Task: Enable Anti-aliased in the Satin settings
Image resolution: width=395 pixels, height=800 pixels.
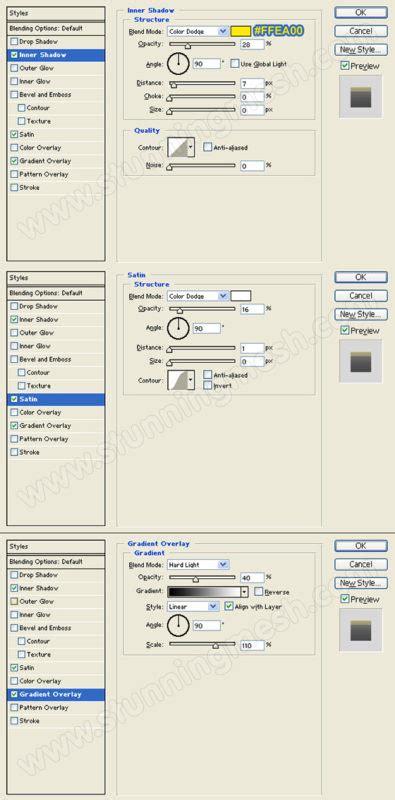Action: point(207,375)
